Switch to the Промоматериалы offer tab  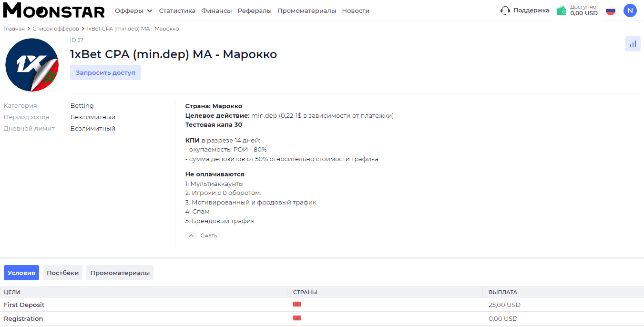120,273
